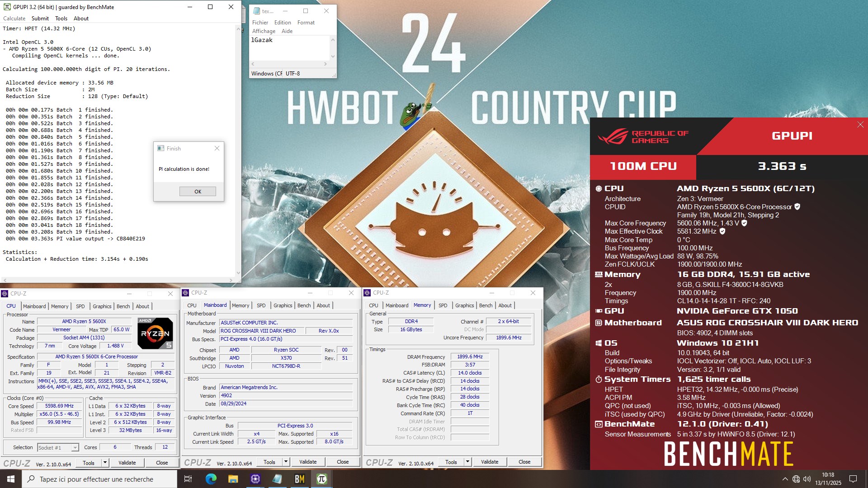Click Validate in first CPU-Z window
This screenshot has width=868, height=488.
coord(127,463)
